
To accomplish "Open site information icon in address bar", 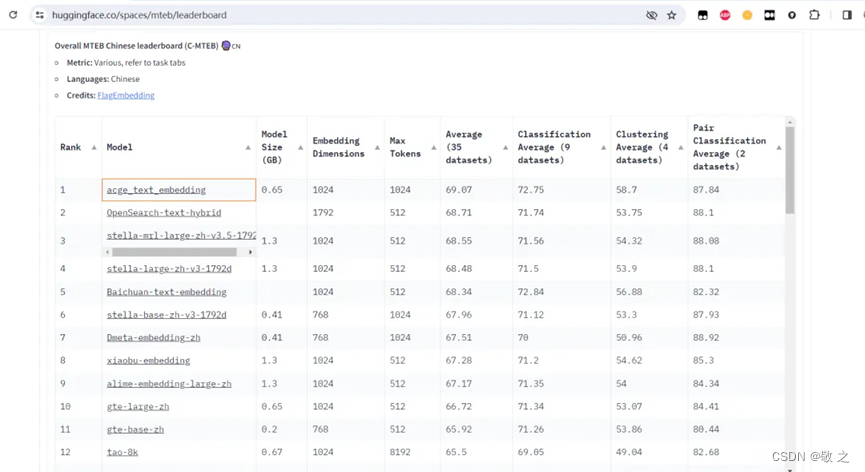I will point(39,15).
